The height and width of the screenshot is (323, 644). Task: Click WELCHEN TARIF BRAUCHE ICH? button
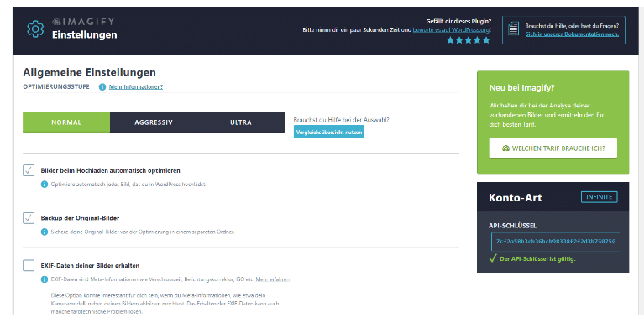tap(552, 148)
